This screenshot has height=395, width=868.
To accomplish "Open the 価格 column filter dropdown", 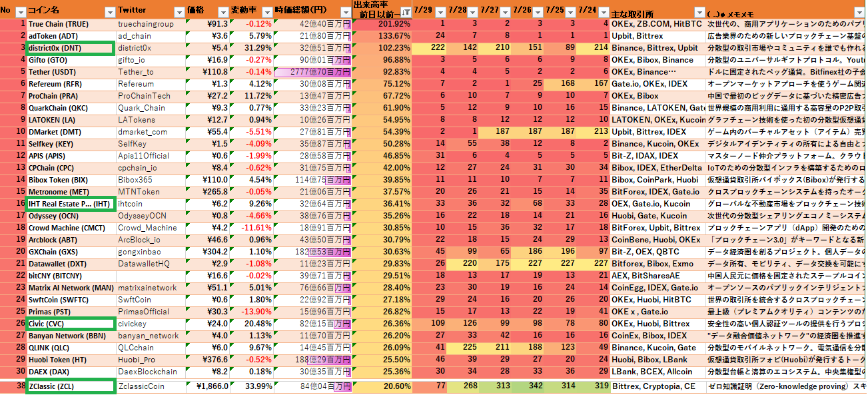I will click(x=221, y=12).
